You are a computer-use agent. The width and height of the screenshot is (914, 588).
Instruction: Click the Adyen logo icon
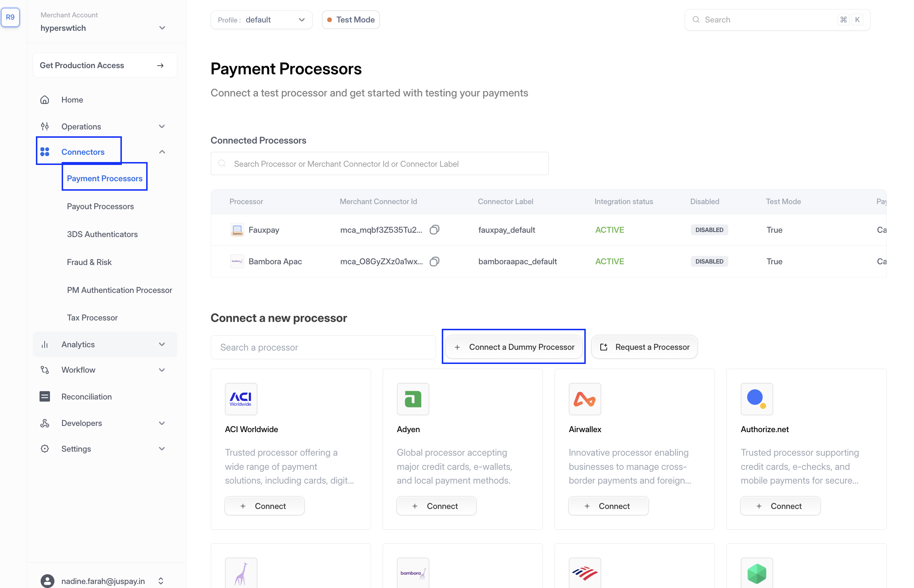(x=412, y=399)
